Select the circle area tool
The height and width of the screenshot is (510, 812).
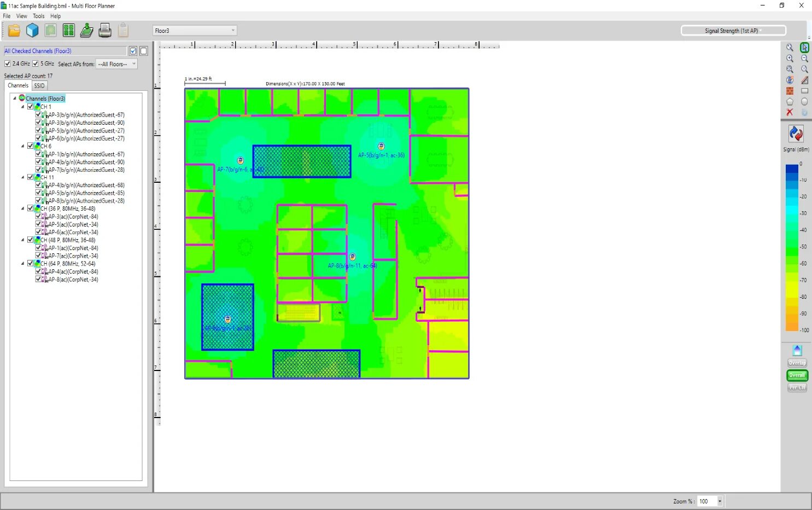coord(804,101)
